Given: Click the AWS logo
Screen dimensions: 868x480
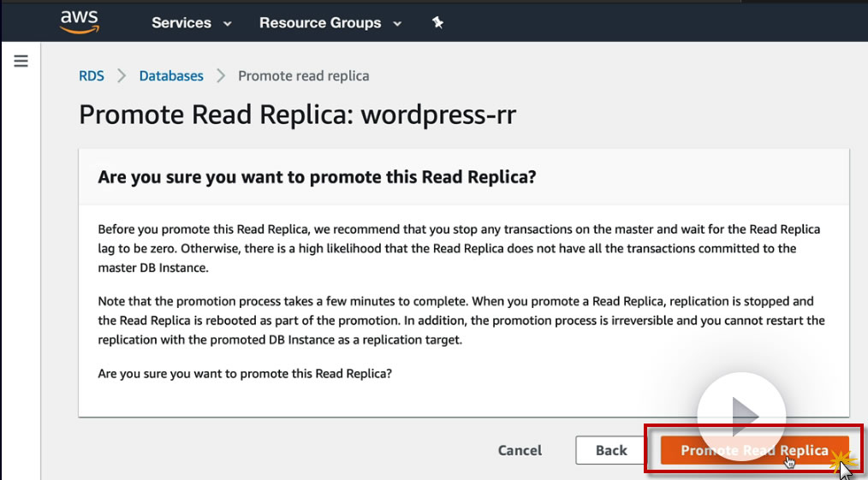Looking at the screenshot, I should coord(80,22).
